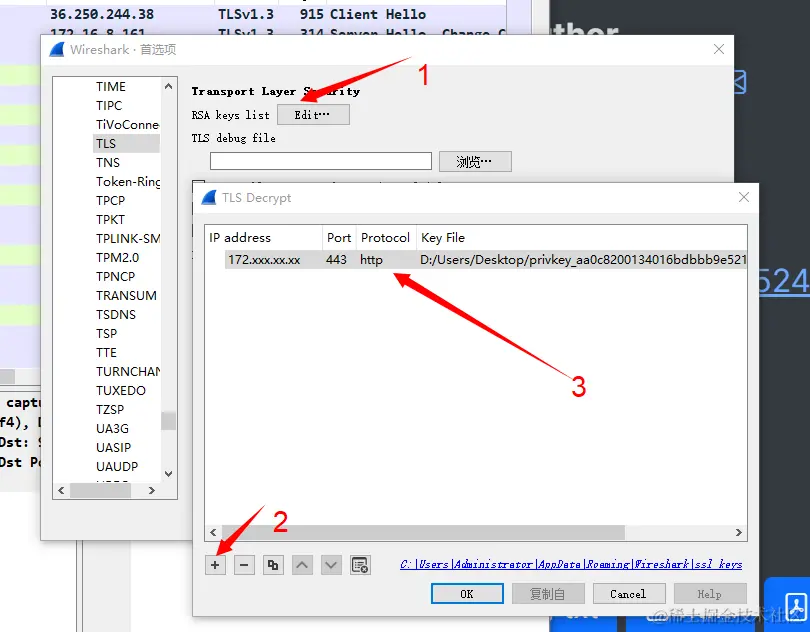Select the TPCP protocol entry
This screenshot has width=810, height=632.
point(111,201)
